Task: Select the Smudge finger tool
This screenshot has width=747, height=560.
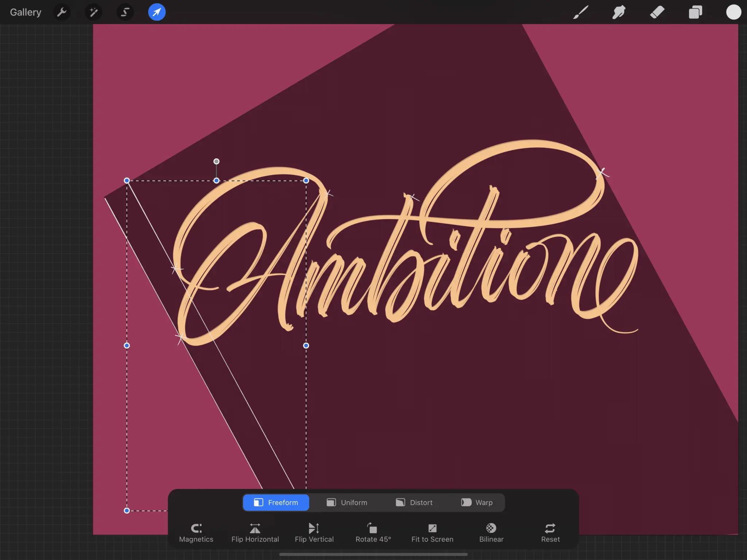Action: [619, 12]
